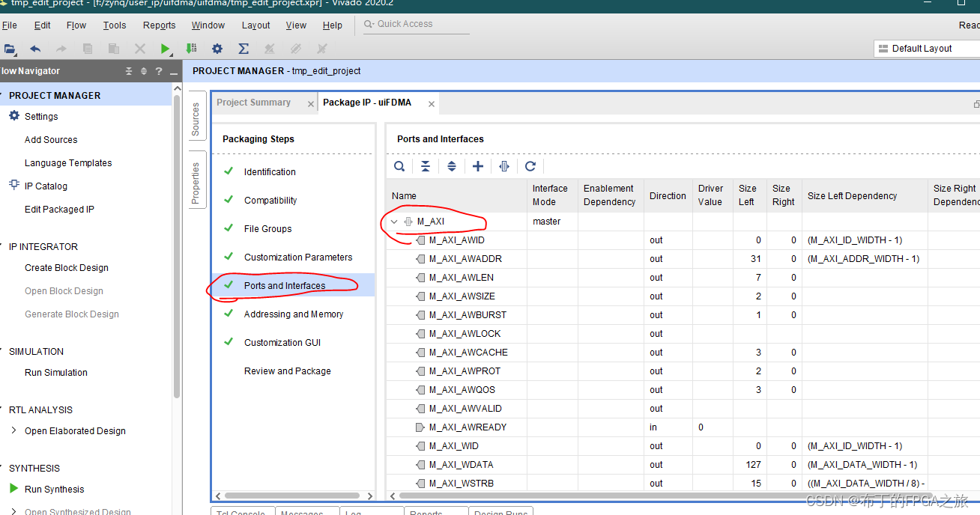This screenshot has height=515, width=980.
Task: Expand all in Flow Navigator header
Action: [144, 71]
